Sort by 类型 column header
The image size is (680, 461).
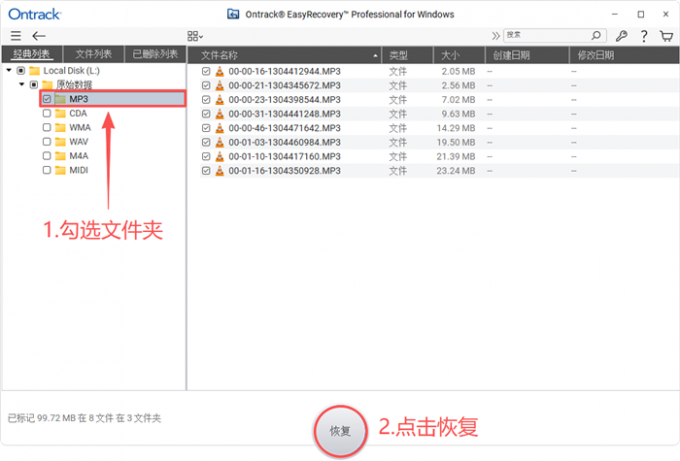pyautogui.click(x=407, y=56)
